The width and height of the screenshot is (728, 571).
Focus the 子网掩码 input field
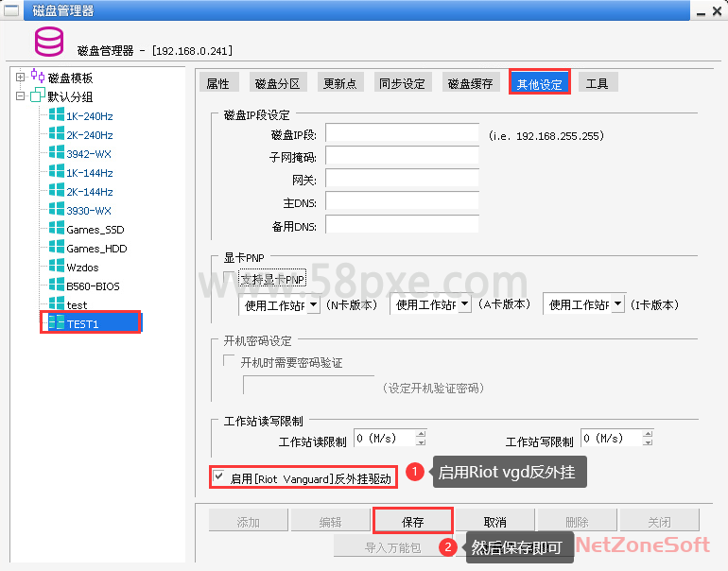point(402,156)
